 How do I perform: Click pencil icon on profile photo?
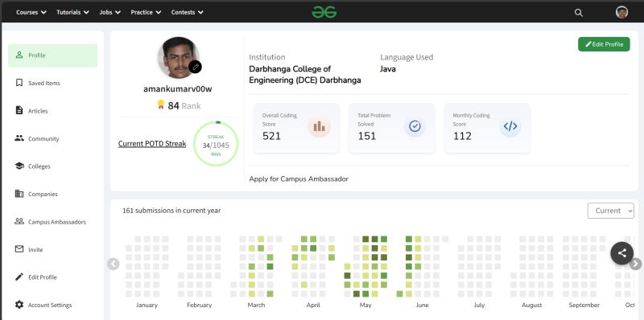[x=195, y=66]
